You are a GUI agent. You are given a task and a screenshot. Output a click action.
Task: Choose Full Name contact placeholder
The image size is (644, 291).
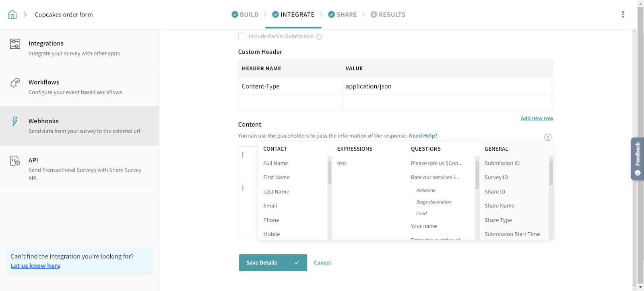[276, 163]
